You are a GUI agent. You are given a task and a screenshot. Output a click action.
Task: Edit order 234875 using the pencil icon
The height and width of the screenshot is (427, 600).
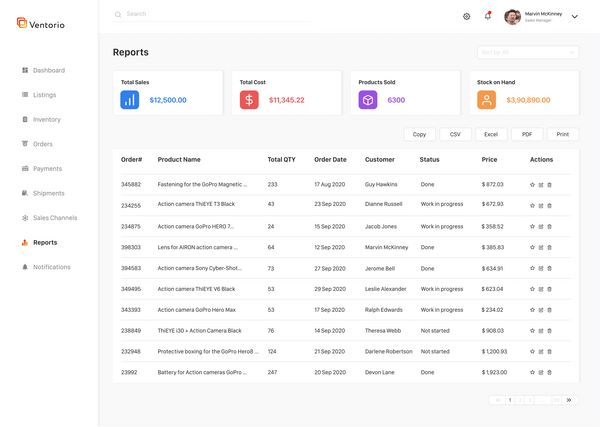(x=541, y=226)
